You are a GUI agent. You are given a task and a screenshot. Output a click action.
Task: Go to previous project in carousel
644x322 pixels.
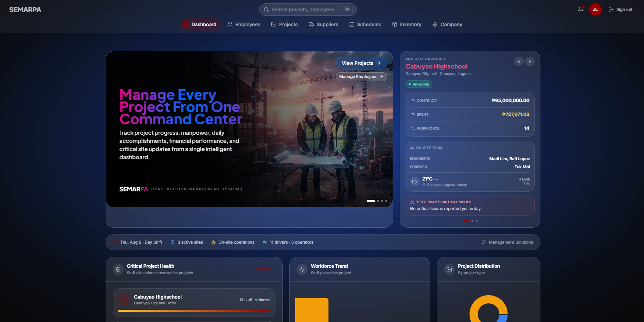pos(519,61)
